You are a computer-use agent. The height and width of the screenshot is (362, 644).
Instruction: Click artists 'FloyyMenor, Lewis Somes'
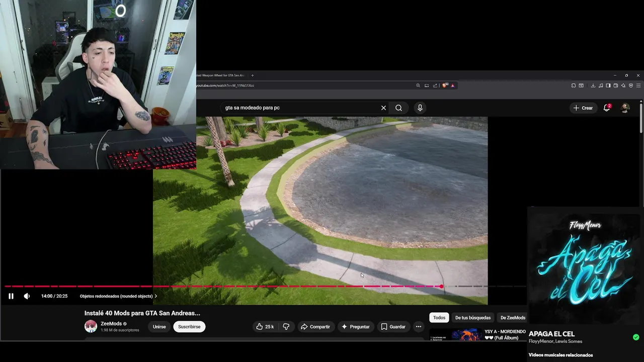555,341
